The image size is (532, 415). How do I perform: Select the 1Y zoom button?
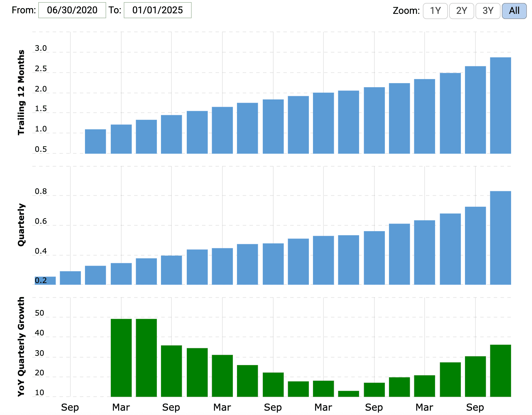coord(435,11)
